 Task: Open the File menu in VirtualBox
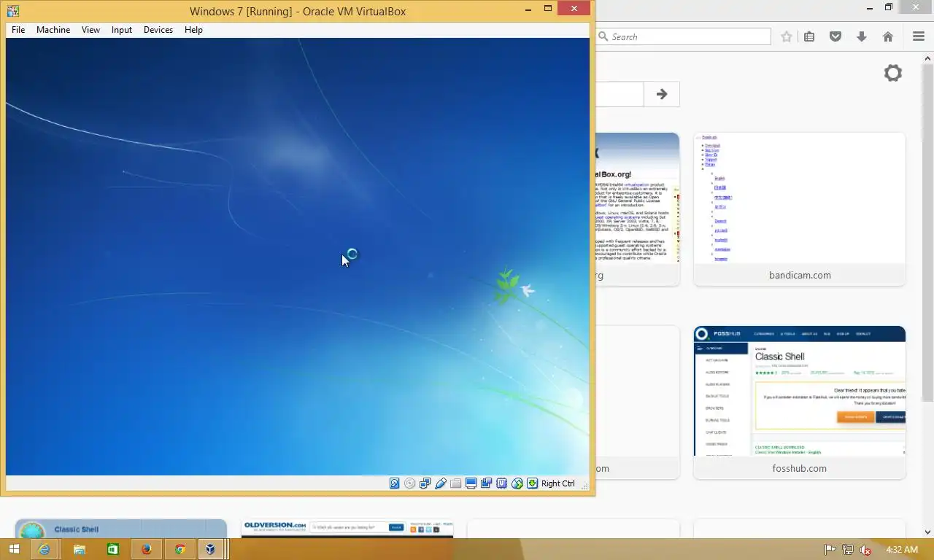[18, 30]
